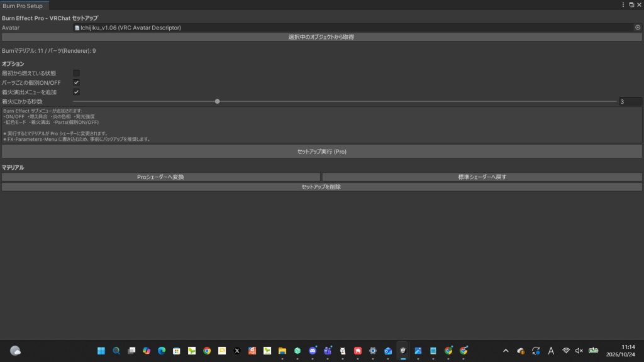Screen dimensions: 644x362
Task: Click the 選択中のオブジェクトから取得 button
Action: pos(321,37)
